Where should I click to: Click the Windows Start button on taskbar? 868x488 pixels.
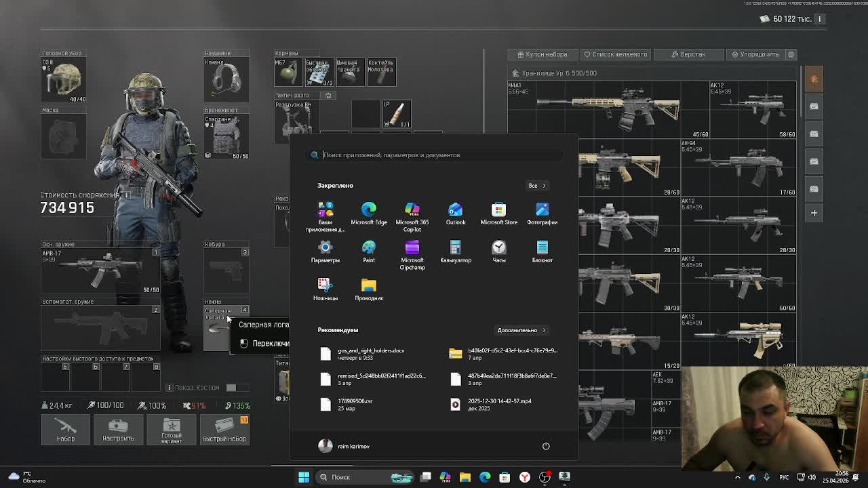coord(304,477)
